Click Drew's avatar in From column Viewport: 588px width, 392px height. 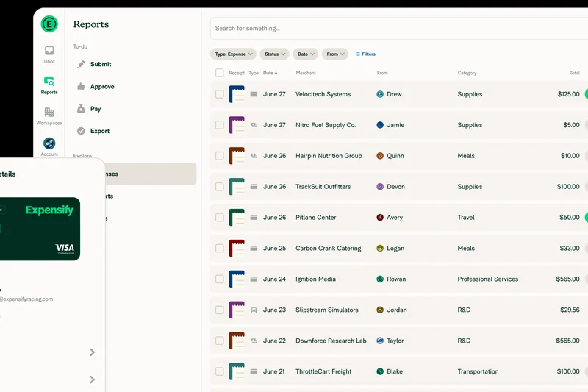380,94
